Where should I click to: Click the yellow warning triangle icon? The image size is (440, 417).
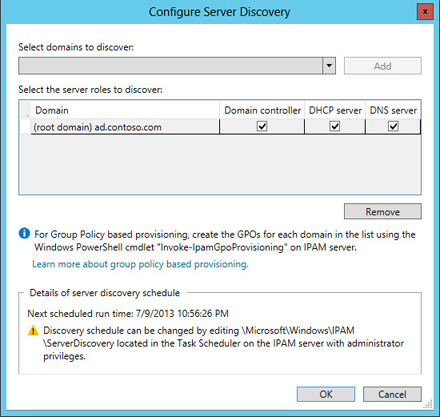pos(33,331)
